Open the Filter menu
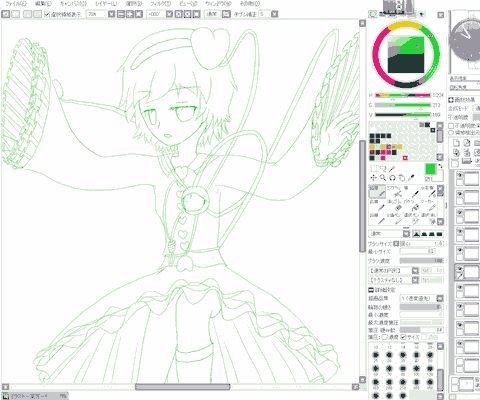The image size is (480, 400). tap(160, 4)
